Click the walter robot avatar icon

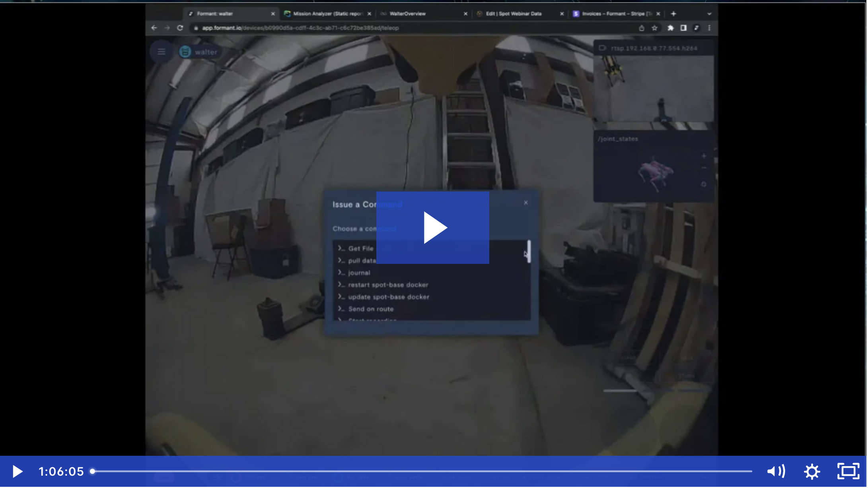tap(185, 51)
